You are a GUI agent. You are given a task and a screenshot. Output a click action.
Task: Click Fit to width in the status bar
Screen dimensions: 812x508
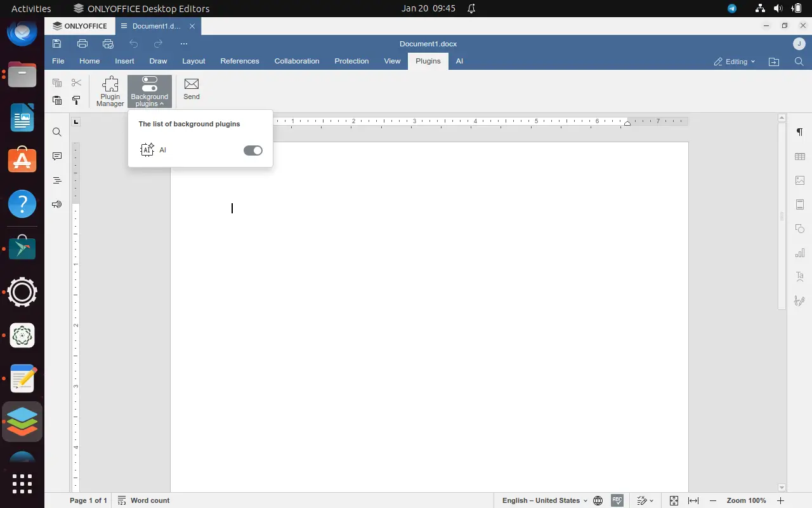pos(693,500)
